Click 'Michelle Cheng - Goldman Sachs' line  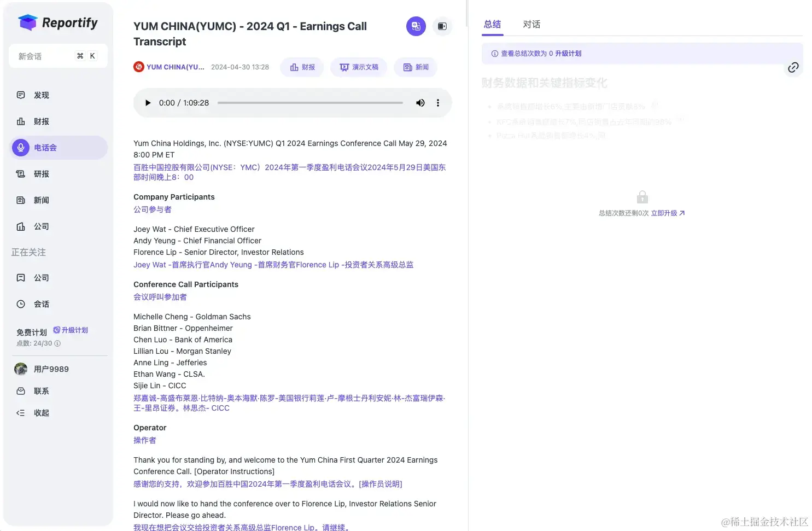tap(192, 317)
